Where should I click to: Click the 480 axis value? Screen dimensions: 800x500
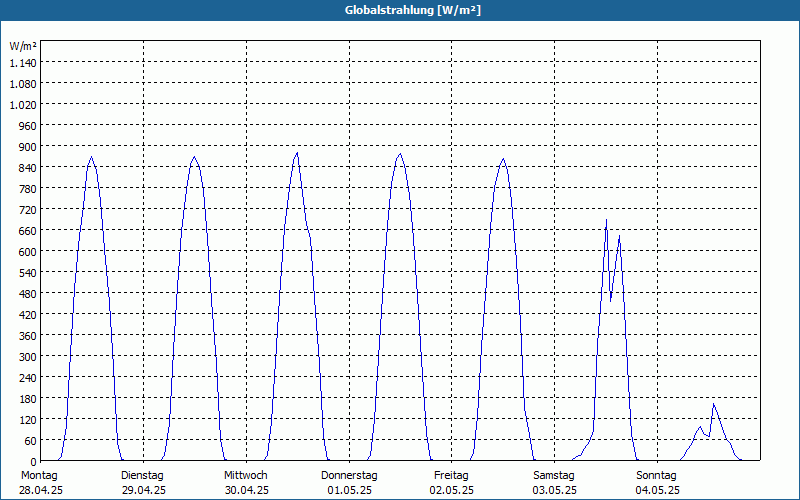[x=28, y=294]
